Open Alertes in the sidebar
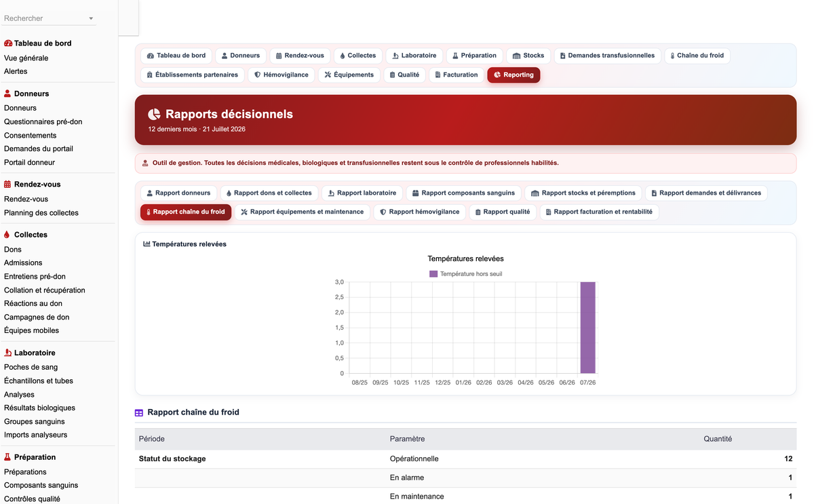 [x=16, y=71]
